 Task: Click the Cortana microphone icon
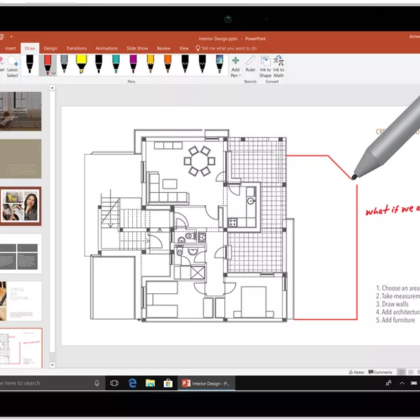coord(97,383)
